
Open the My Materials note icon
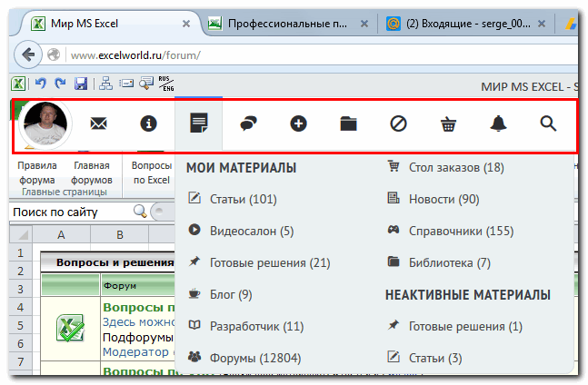pyautogui.click(x=198, y=123)
